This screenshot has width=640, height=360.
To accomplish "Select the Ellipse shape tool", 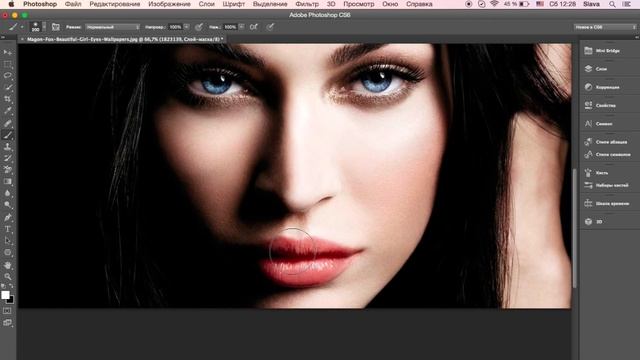I will coord(7,253).
